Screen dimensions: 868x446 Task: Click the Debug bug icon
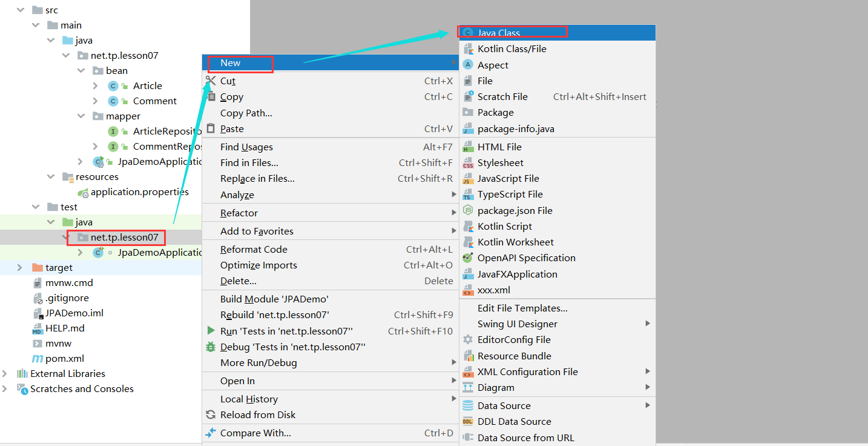(211, 347)
